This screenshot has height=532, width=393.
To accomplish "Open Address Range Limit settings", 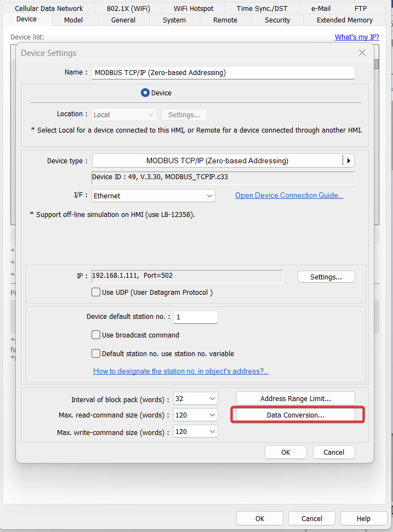I will coord(295,398).
